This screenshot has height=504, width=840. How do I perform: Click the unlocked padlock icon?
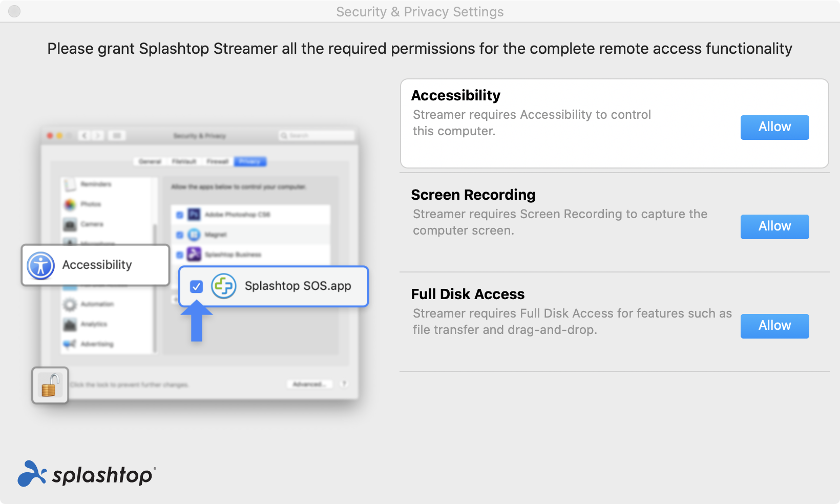[x=50, y=386]
